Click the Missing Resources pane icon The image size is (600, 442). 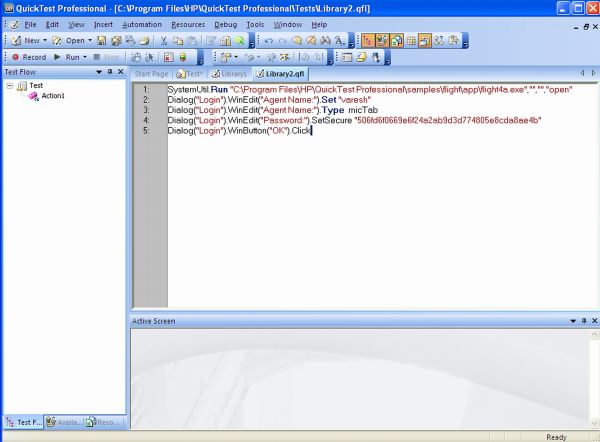[x=439, y=41]
